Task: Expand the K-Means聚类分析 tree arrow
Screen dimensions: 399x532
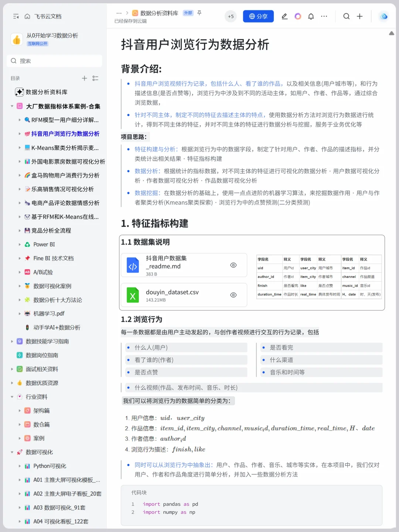Action: [20, 148]
